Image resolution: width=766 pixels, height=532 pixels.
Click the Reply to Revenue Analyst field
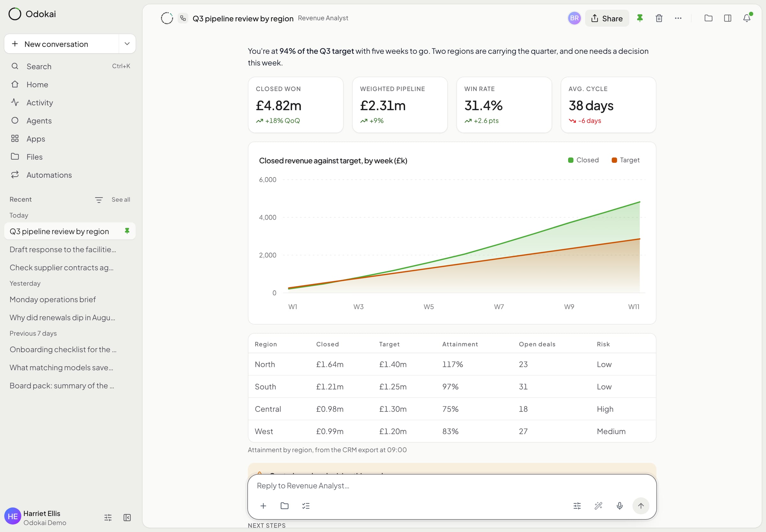tap(452, 486)
